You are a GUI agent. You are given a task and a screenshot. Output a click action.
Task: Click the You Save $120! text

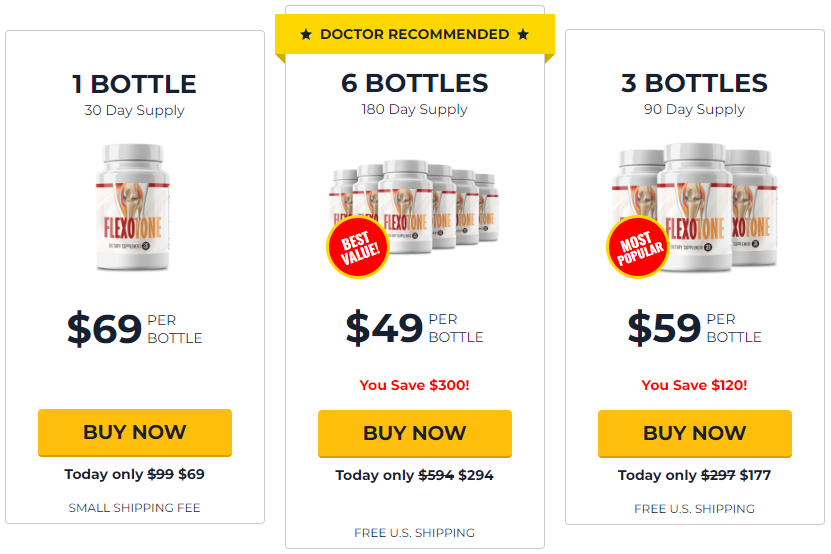(x=694, y=385)
